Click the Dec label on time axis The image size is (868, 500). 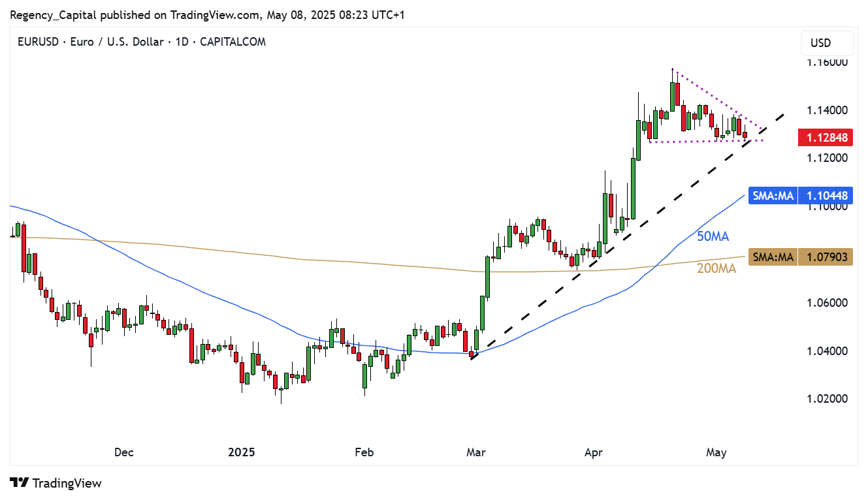(123, 452)
